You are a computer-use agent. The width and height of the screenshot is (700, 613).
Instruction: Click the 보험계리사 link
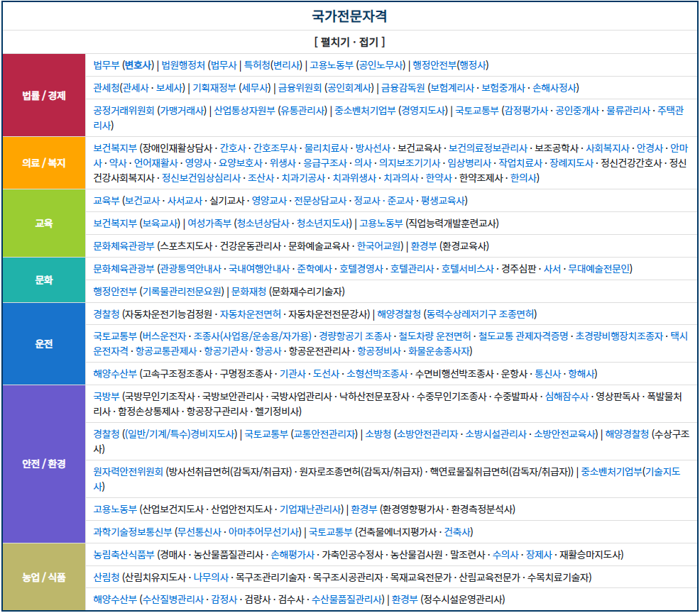coord(453,88)
